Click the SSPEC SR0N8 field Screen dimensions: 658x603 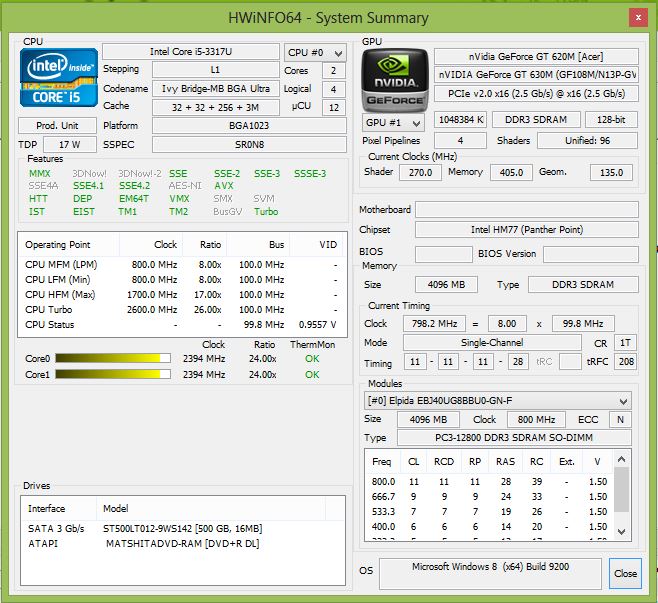(249, 144)
